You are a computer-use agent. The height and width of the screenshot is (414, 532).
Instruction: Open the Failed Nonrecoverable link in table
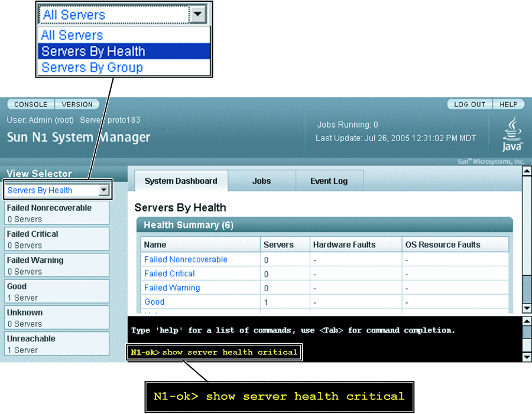[186, 259]
